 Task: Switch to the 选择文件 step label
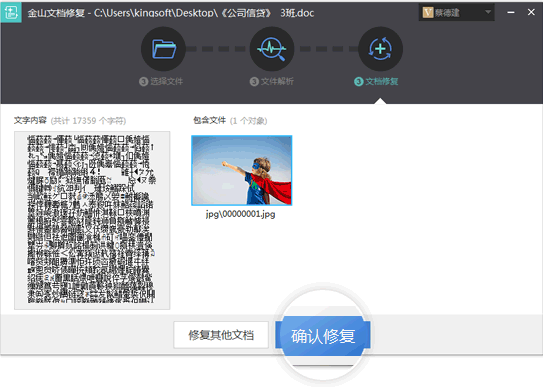pyautogui.click(x=167, y=82)
